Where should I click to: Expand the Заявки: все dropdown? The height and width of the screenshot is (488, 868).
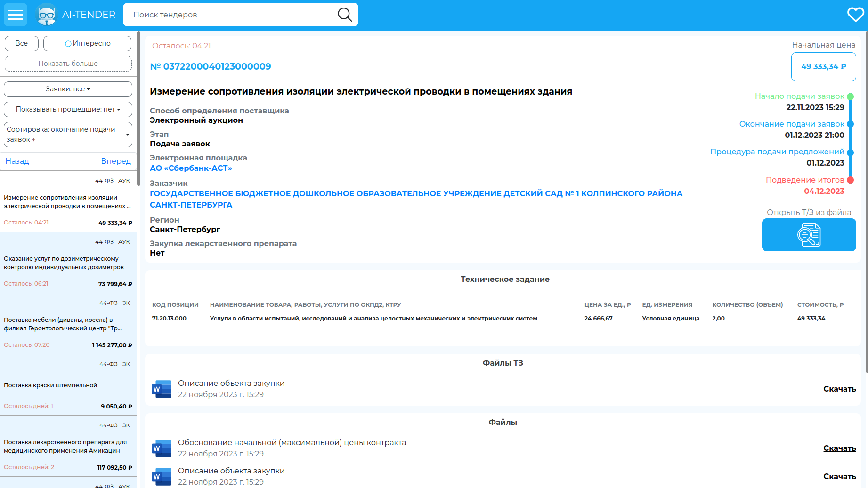[x=68, y=89]
